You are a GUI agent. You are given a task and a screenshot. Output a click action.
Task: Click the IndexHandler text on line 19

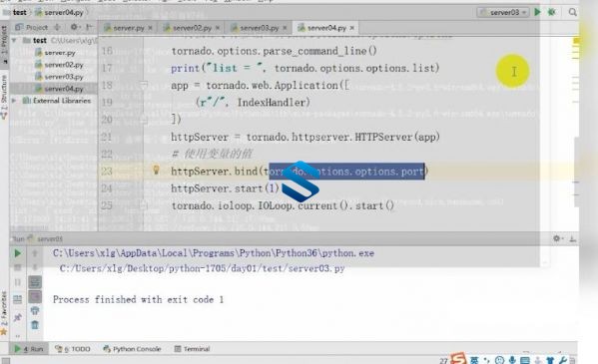[272, 102]
